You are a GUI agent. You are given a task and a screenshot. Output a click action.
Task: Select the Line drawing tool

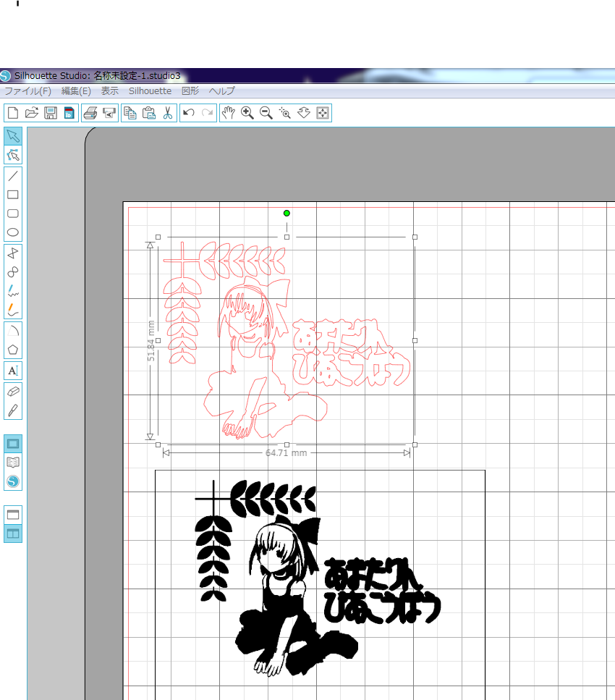pyautogui.click(x=13, y=176)
